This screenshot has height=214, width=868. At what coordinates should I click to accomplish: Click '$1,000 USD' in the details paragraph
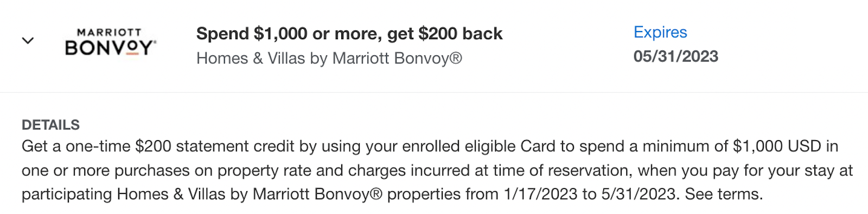pyautogui.click(x=777, y=146)
